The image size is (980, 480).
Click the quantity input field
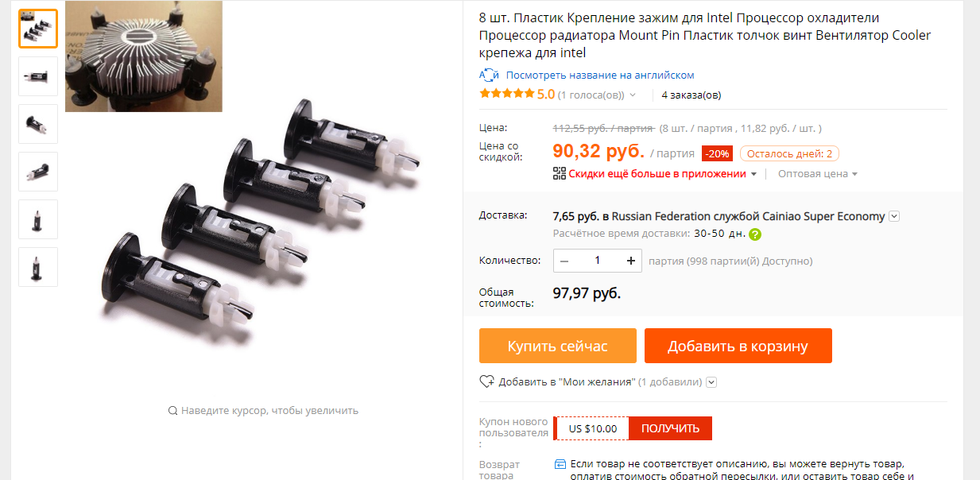point(598,261)
